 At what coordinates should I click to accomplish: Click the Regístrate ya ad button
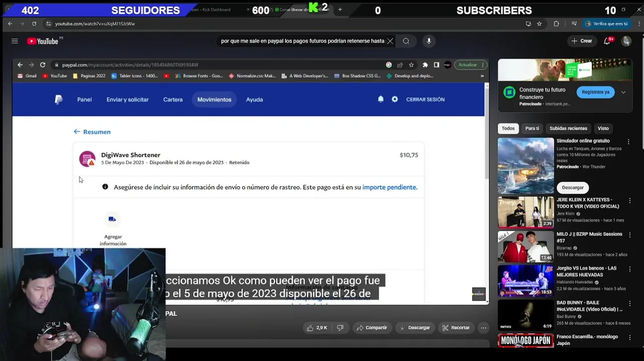click(x=595, y=92)
